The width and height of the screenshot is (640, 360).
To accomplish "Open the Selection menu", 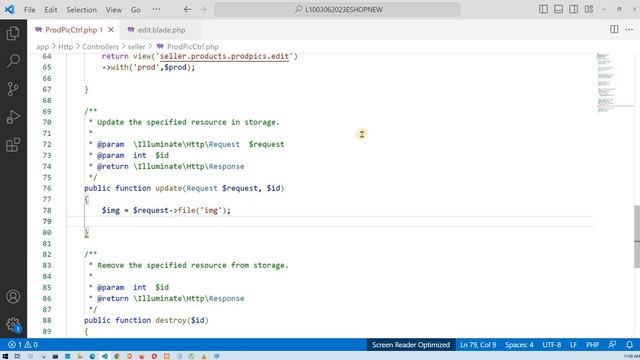I will pyautogui.click(x=81, y=9).
